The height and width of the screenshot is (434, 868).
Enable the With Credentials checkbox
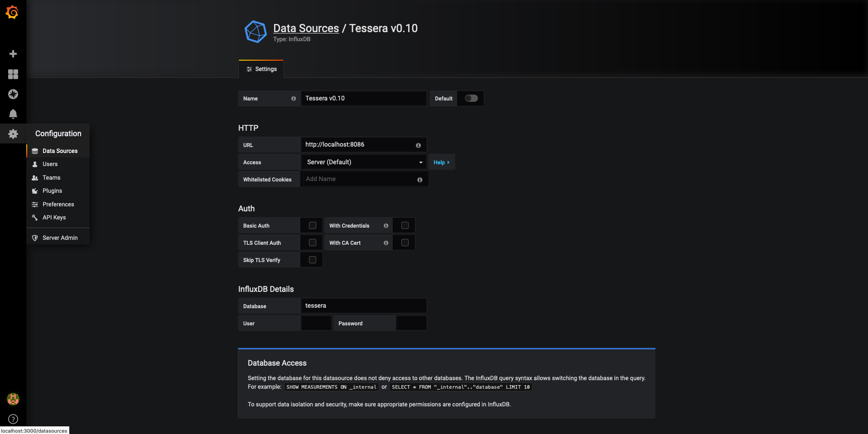[x=405, y=225]
